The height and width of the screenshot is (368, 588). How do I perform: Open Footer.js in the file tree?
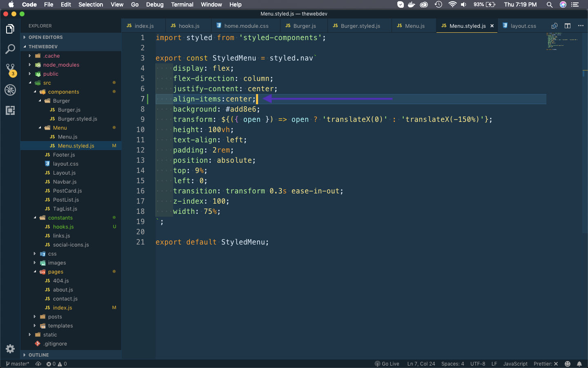(x=71, y=155)
